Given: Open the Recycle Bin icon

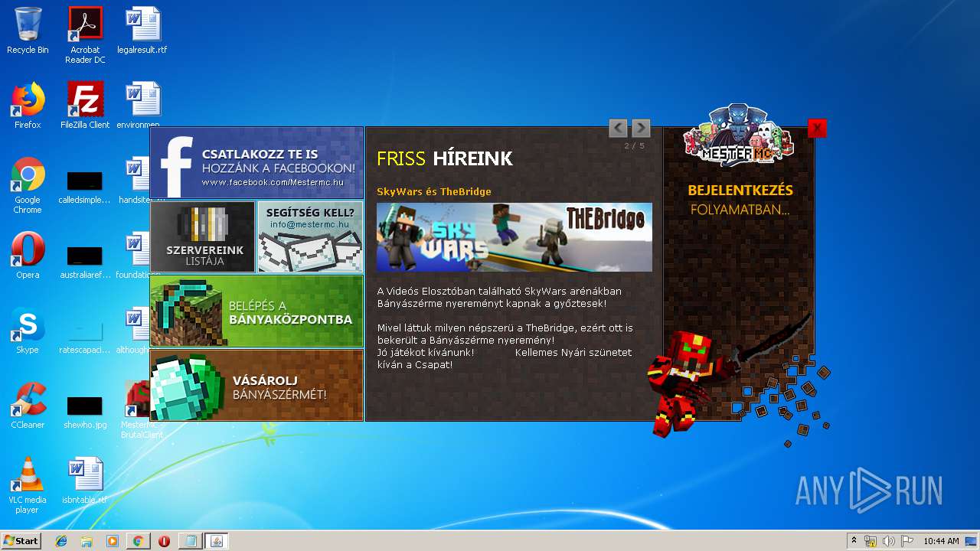Looking at the screenshot, I should tap(28, 31).
